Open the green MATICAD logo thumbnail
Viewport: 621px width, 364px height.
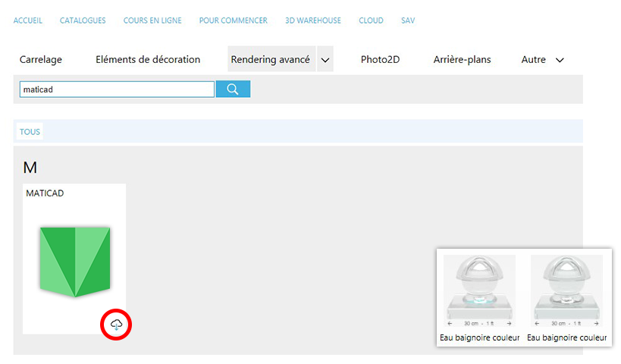click(x=75, y=262)
